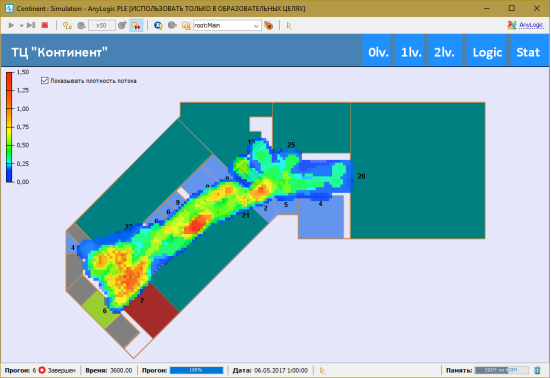Click the slow down simulation icon
Screen dimensions: 551x378
tap(81, 25)
